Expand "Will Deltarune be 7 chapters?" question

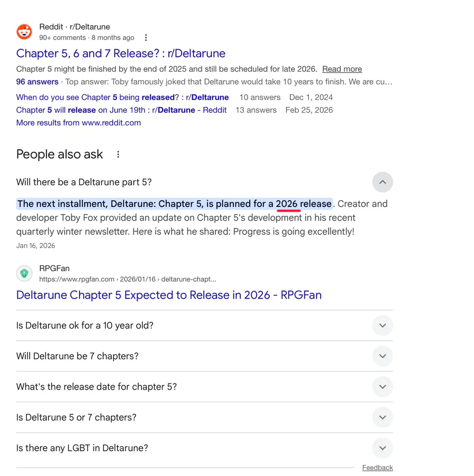coord(382,356)
